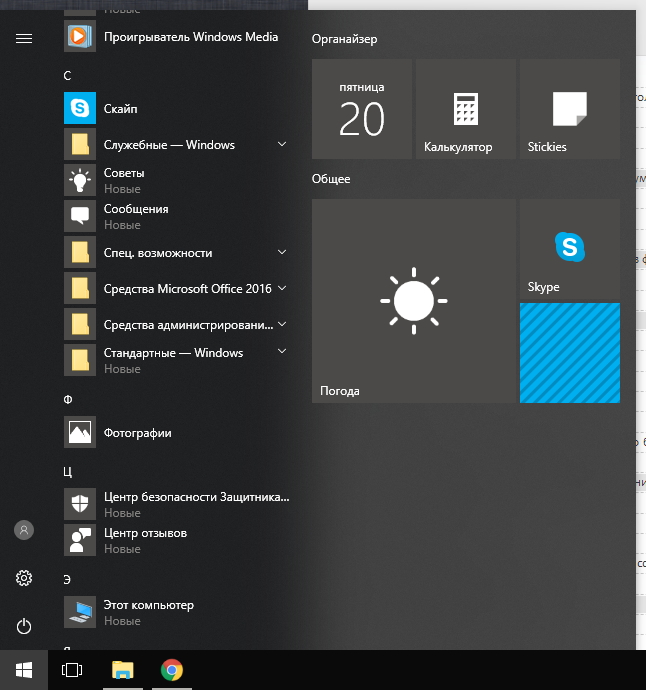Open Task View in the taskbar
This screenshot has width=646, height=690.
coord(72,670)
